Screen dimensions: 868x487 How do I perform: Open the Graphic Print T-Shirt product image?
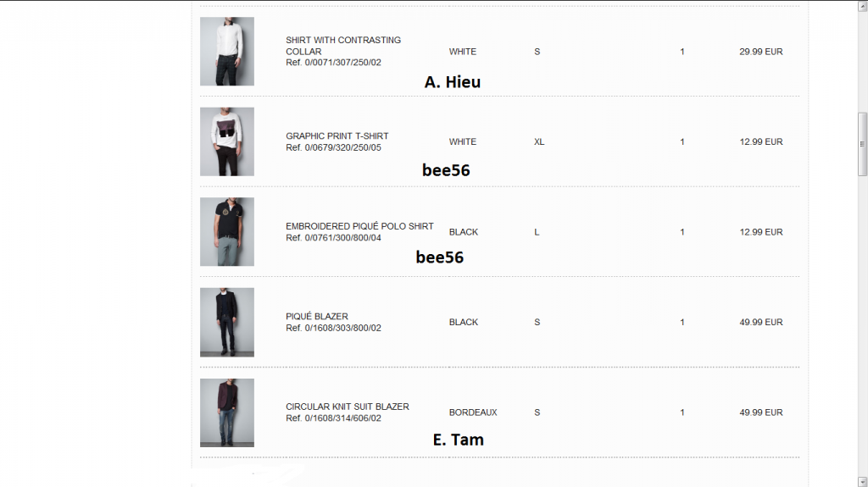(x=226, y=141)
